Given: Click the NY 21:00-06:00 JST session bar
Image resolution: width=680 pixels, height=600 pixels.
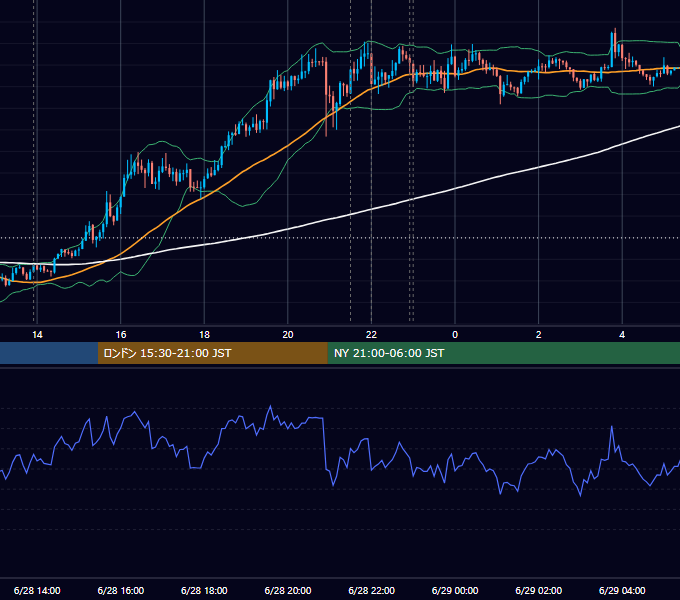Looking at the screenshot, I should pyautogui.click(x=503, y=353).
